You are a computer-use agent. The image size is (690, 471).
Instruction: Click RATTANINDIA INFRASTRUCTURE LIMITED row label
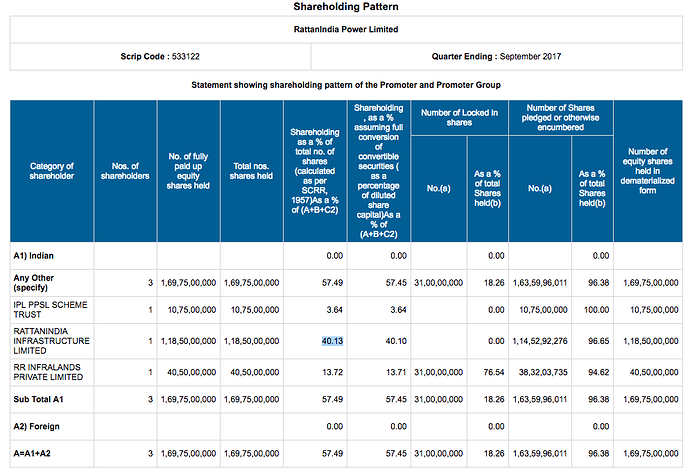pyautogui.click(x=51, y=341)
